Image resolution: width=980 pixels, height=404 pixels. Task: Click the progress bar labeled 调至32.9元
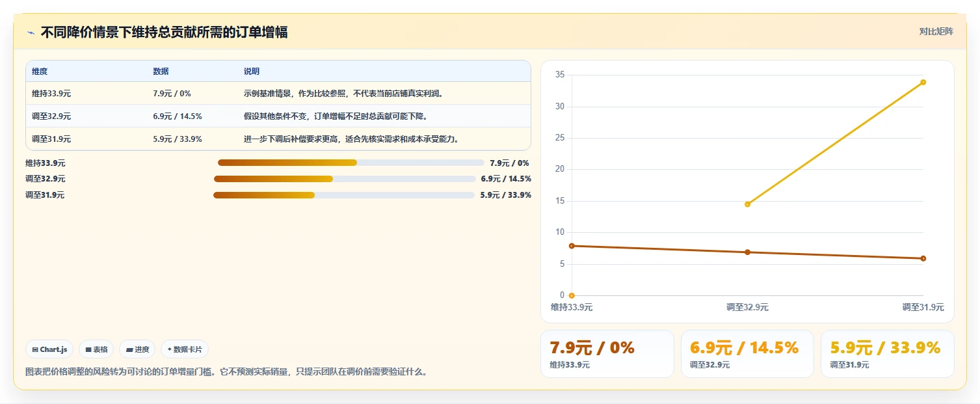[345, 179]
